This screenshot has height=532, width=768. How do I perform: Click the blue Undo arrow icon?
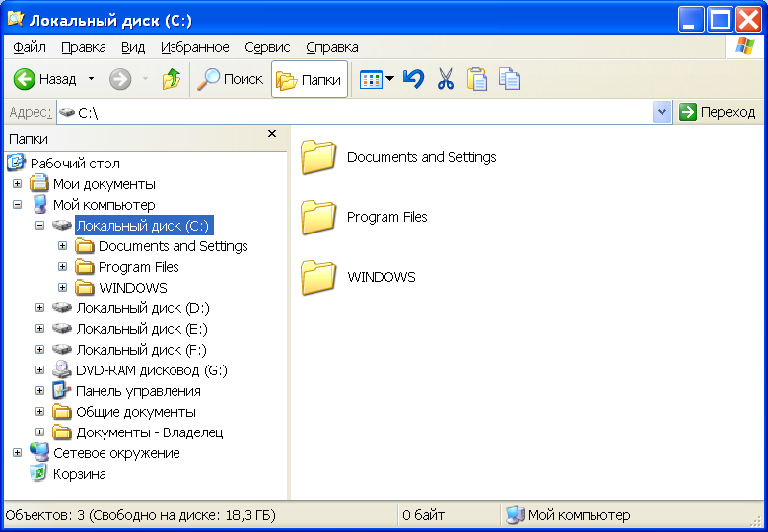coord(413,79)
